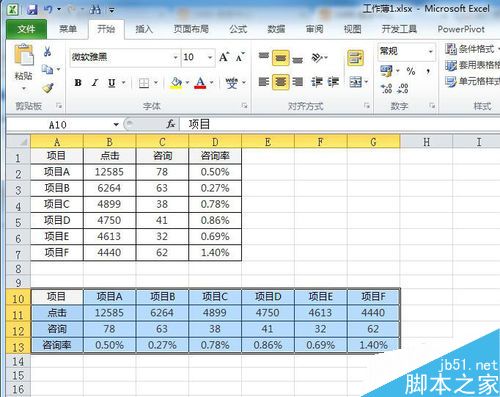Viewport: 500px width, 397px height.
Task: Switch to the 数据 Data tab
Action: tap(276, 29)
